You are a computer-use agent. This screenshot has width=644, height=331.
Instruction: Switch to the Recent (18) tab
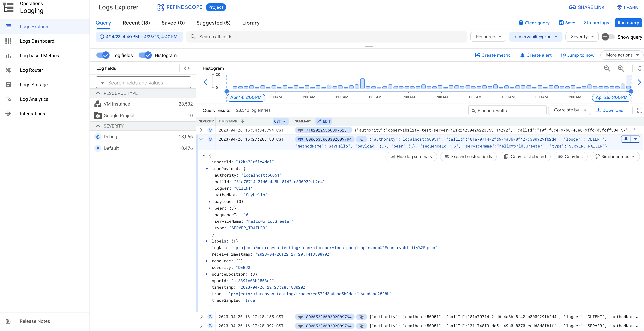coord(136,23)
